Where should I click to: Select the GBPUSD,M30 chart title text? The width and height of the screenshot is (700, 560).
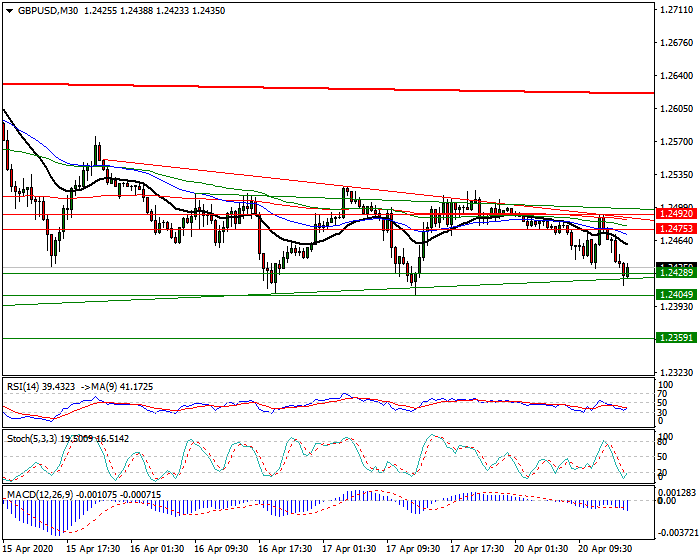47,11
